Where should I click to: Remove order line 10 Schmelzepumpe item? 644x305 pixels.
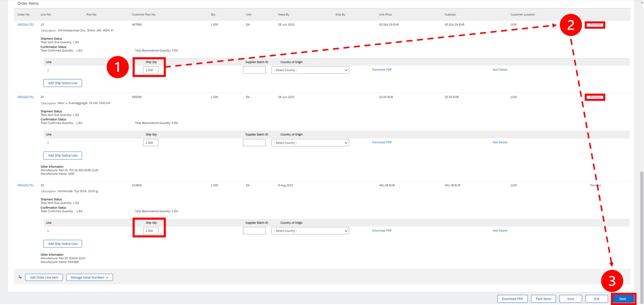595,25
